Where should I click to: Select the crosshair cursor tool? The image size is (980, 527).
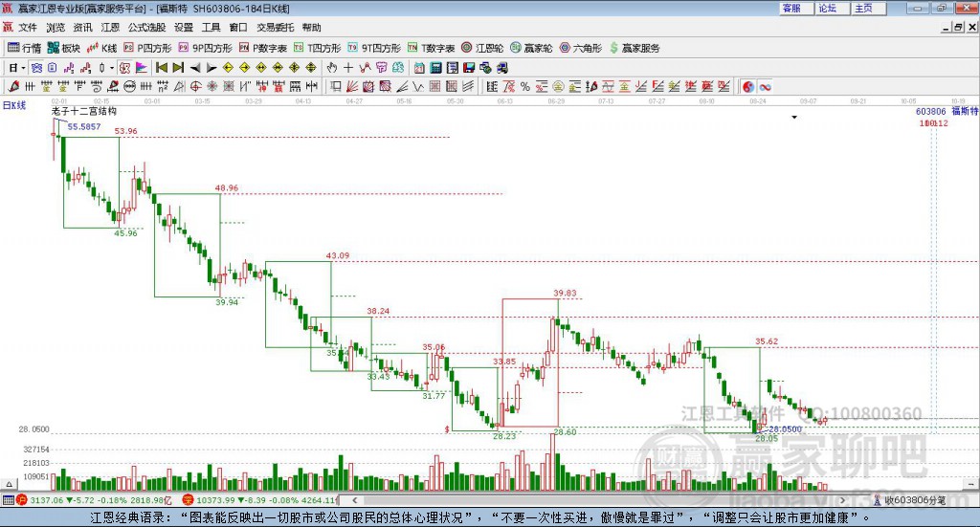point(348,68)
